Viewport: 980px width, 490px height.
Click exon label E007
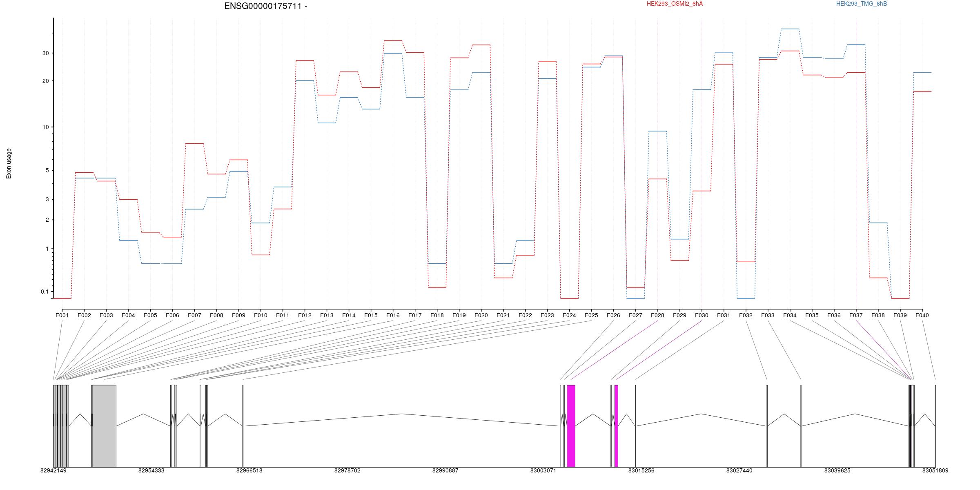[194, 315]
